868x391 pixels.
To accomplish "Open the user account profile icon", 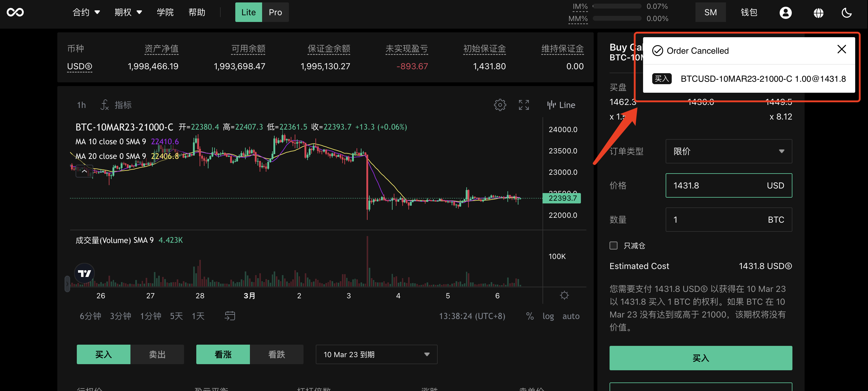I will (x=785, y=13).
